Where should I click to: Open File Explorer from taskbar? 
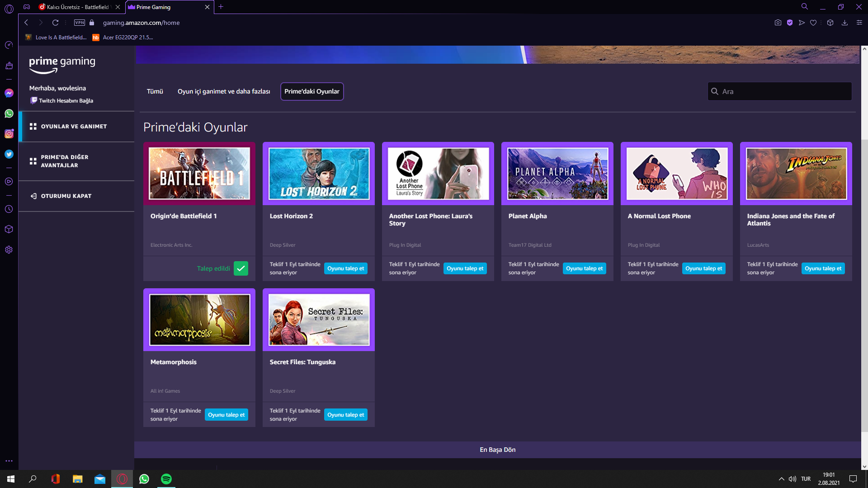[78, 479]
